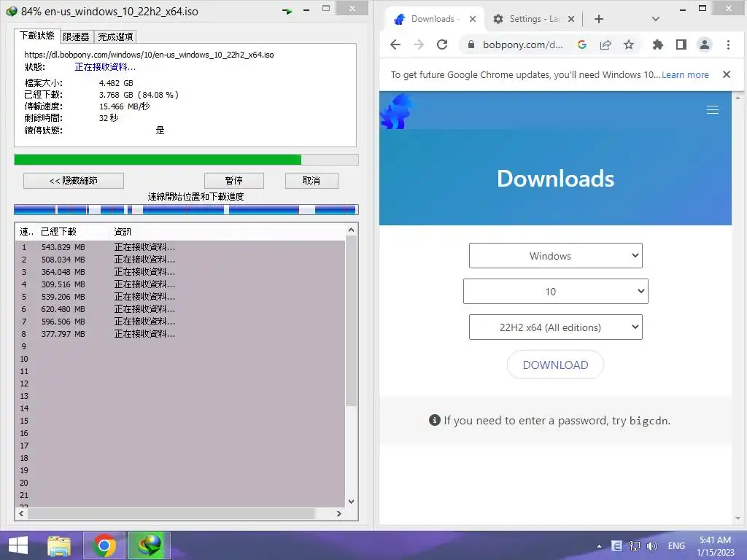Click horizontal scrollbar left arrow in list

(x=21, y=514)
